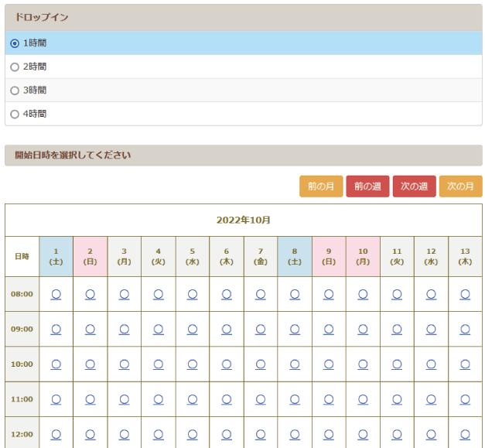This screenshot has height=448, width=485.
Task: Book the 09:00 circle for October 2 (日)
Action: [x=90, y=329]
